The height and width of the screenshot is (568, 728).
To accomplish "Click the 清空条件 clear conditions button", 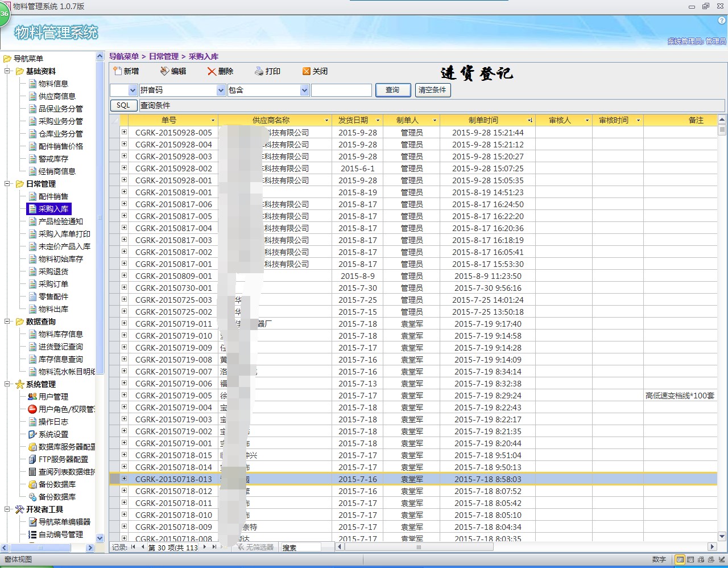I will pos(433,90).
